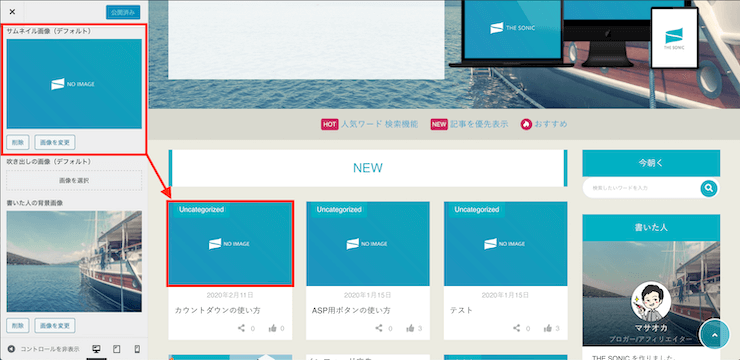740x360 pixels.
Task: Open the 記事を優先表示 link
Action: (x=479, y=124)
